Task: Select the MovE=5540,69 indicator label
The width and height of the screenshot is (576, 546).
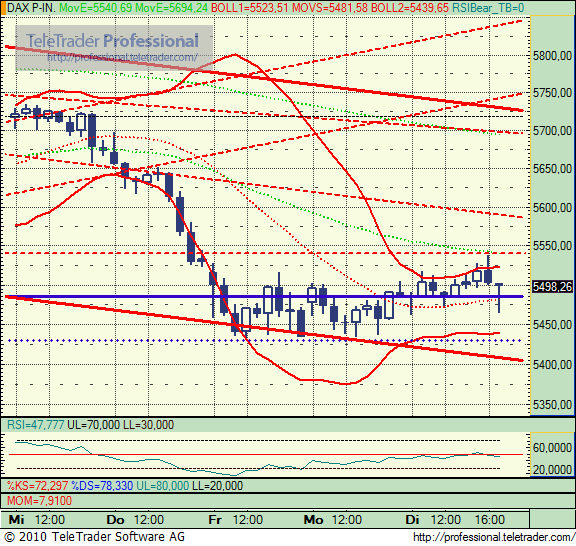Action: 96,7
